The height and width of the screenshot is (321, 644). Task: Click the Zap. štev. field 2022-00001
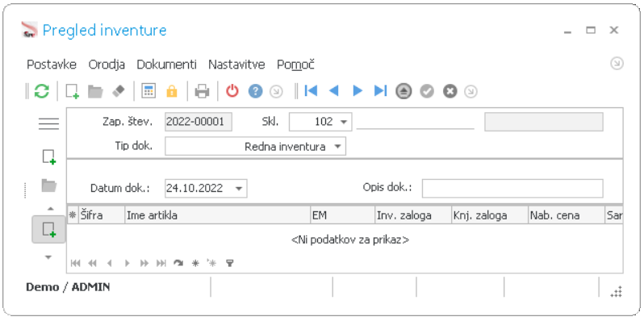(x=199, y=122)
